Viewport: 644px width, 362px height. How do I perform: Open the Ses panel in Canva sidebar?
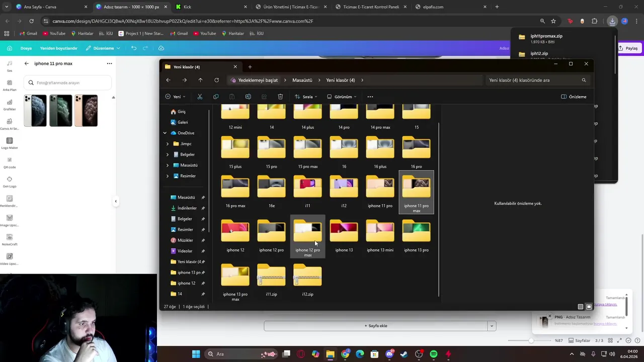[10, 66]
